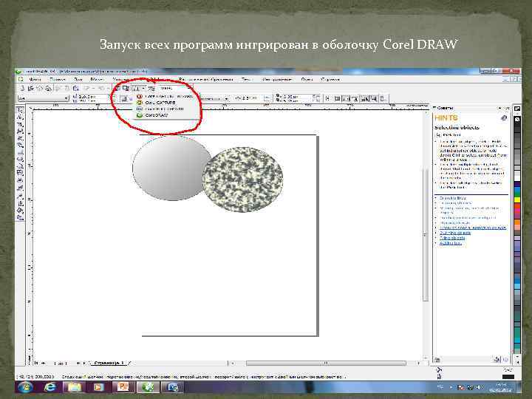Click the Paste icon in standard toolbar
Viewport: 532px width, 399px height.
click(75, 88)
